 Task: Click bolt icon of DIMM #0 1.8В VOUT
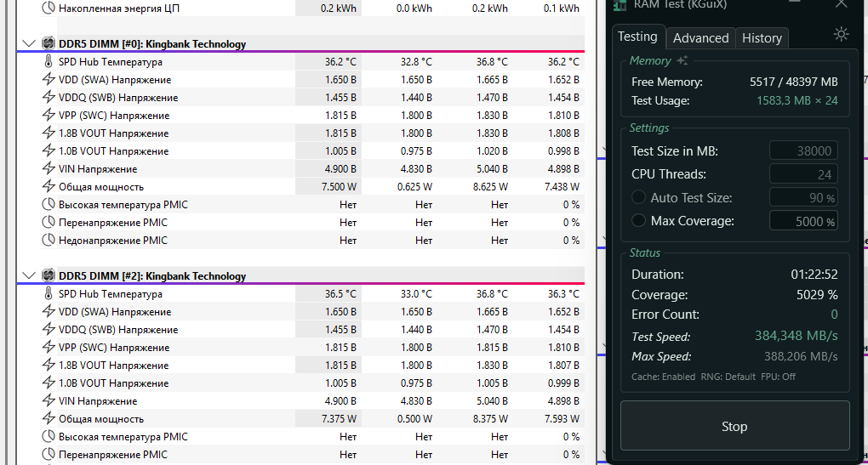point(49,133)
